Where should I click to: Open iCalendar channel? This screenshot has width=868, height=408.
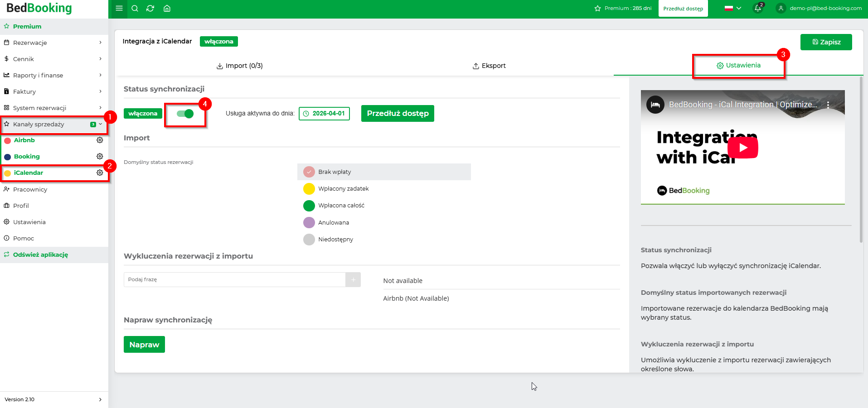click(x=29, y=173)
